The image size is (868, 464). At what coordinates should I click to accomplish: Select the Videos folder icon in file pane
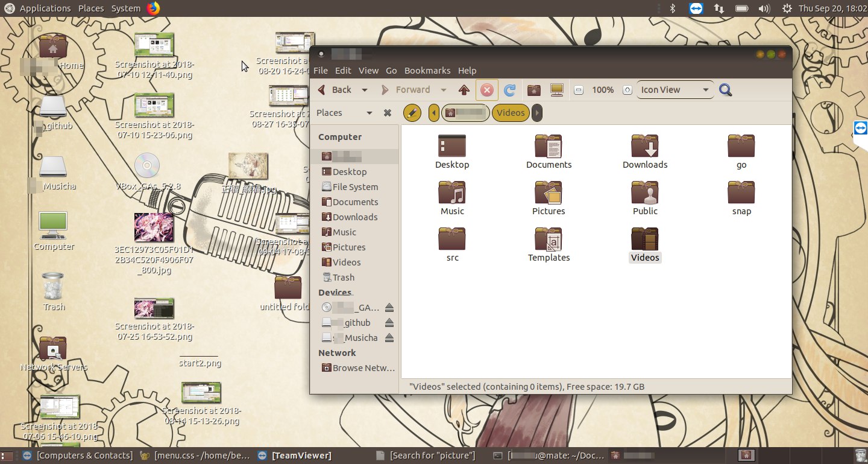pos(645,239)
